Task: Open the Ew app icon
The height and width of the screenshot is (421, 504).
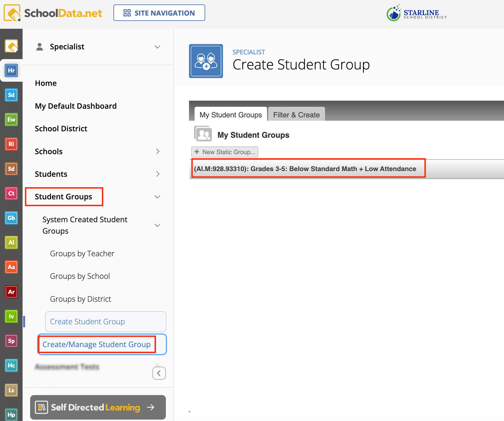Action: 11,119
